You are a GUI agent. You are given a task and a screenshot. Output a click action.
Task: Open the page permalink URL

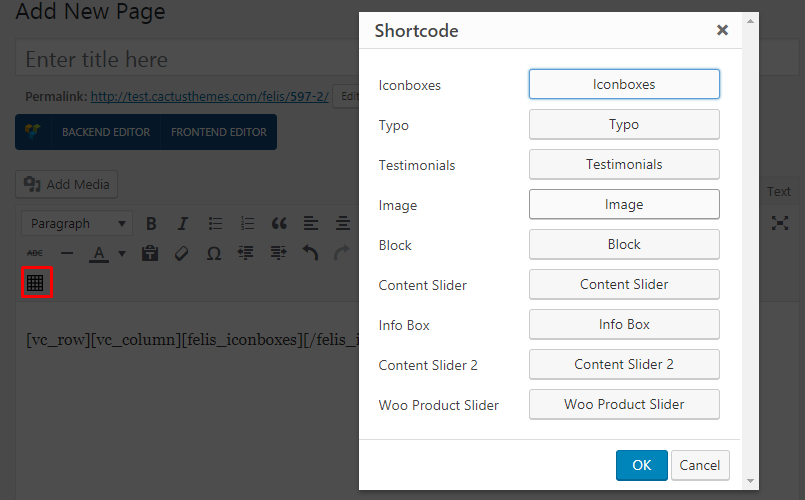pyautogui.click(x=208, y=97)
